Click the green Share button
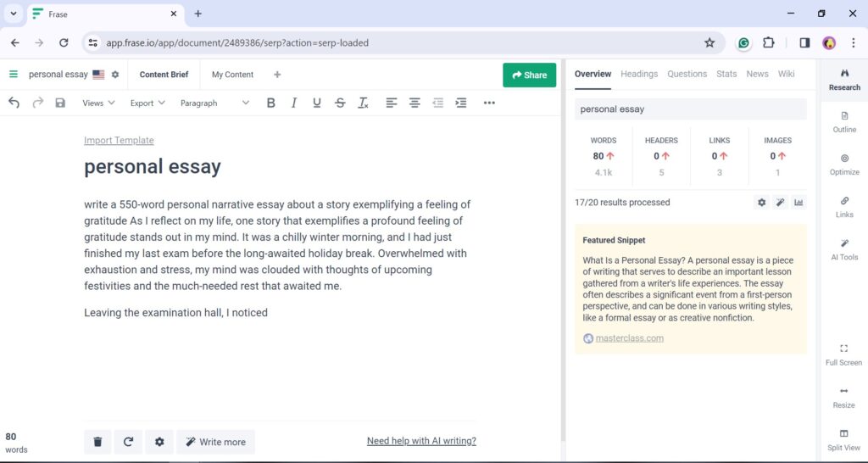868x463 pixels. pyautogui.click(x=529, y=75)
